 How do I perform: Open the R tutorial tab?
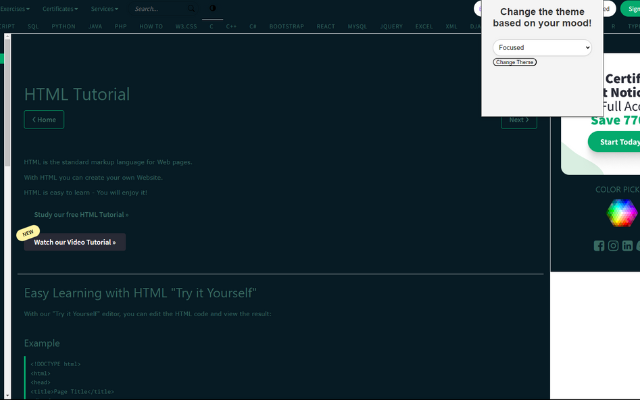(613, 27)
